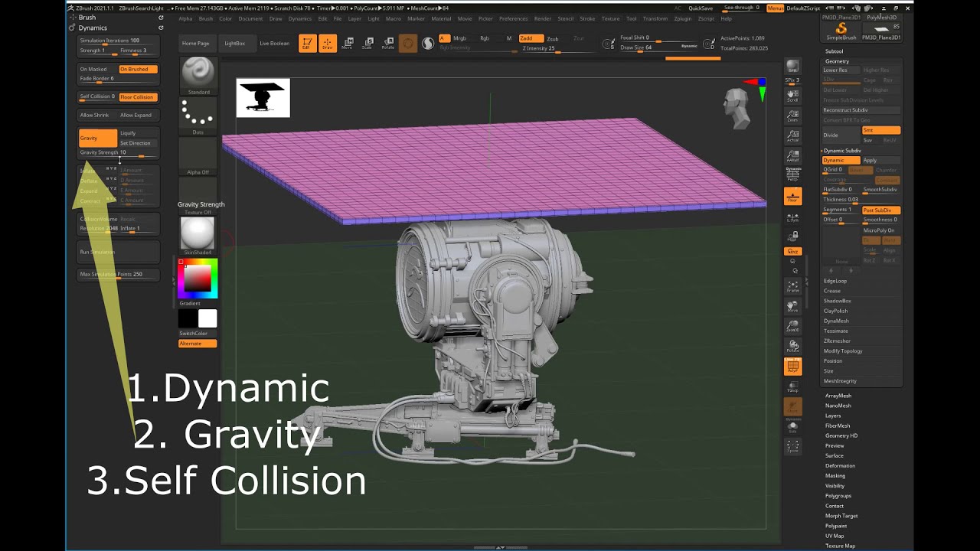Open the Stroke menu
This screenshot has height=551, width=980.
coord(587,18)
